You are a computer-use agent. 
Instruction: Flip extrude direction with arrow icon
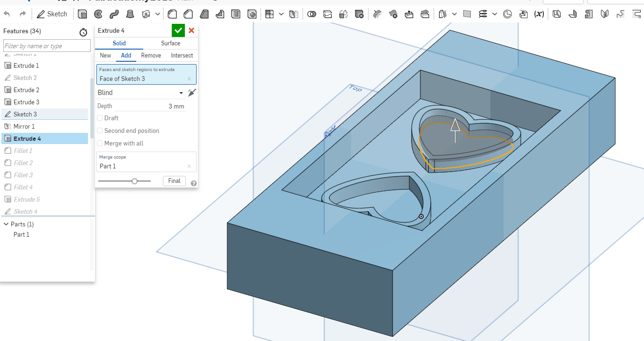click(x=191, y=93)
